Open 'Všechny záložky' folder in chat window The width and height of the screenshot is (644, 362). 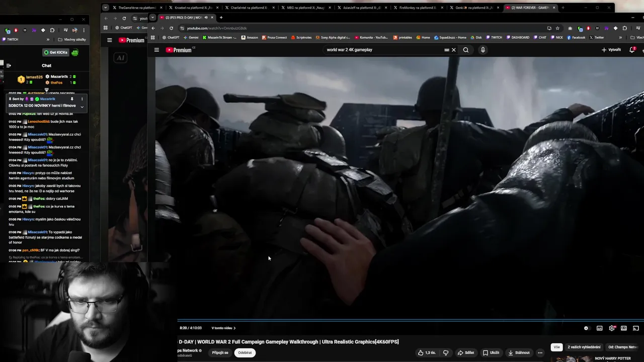[72, 39]
